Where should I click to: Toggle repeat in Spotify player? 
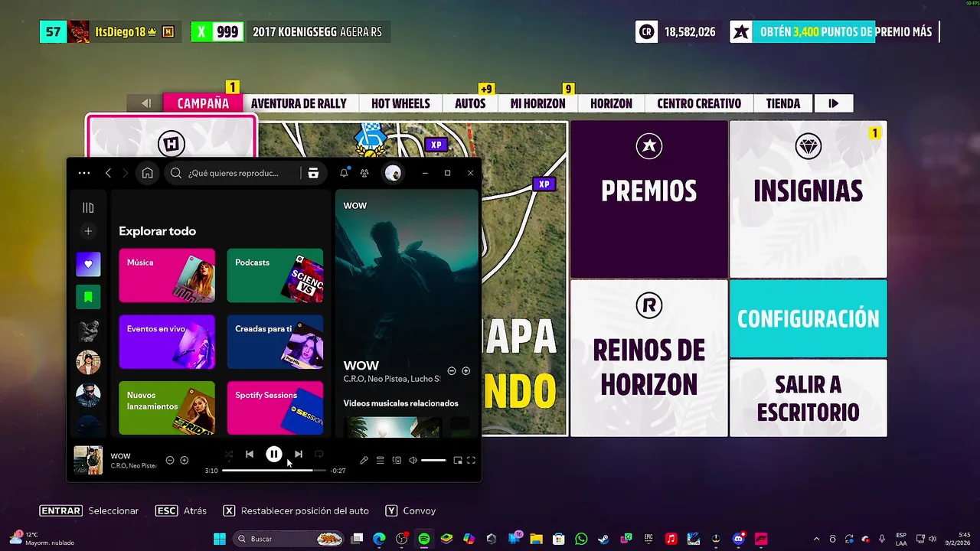tap(319, 455)
